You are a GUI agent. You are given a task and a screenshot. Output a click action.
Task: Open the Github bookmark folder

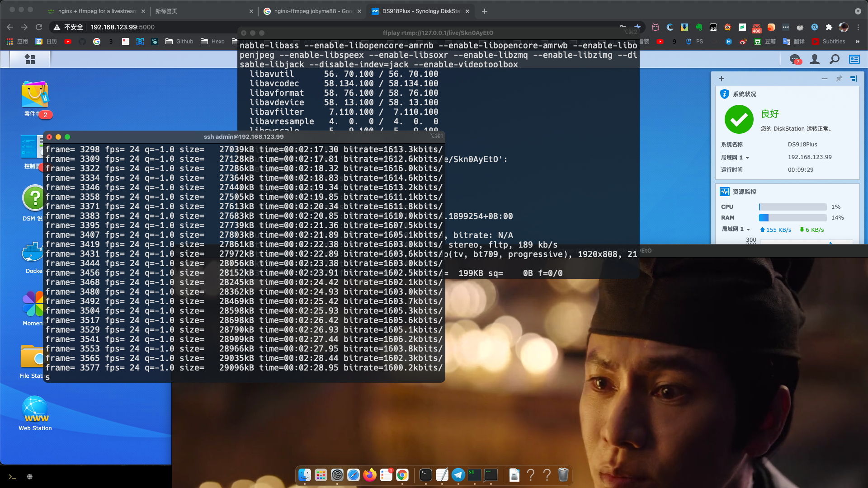click(x=179, y=42)
